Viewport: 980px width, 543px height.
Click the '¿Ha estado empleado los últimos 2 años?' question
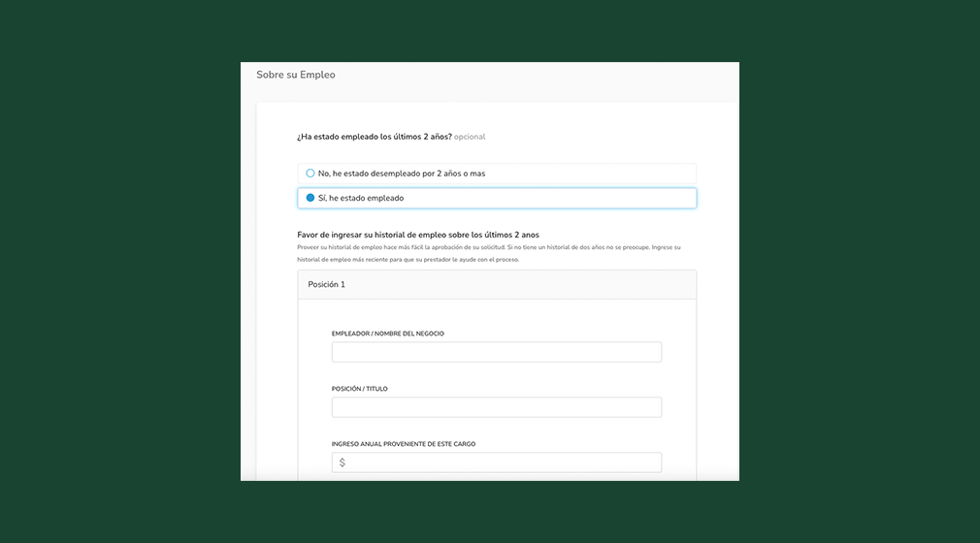coord(375,137)
